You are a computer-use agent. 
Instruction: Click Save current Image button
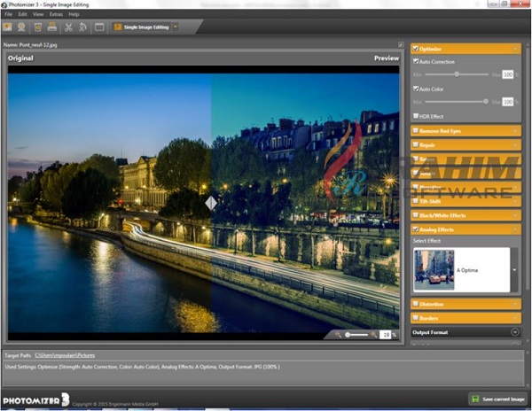point(498,399)
